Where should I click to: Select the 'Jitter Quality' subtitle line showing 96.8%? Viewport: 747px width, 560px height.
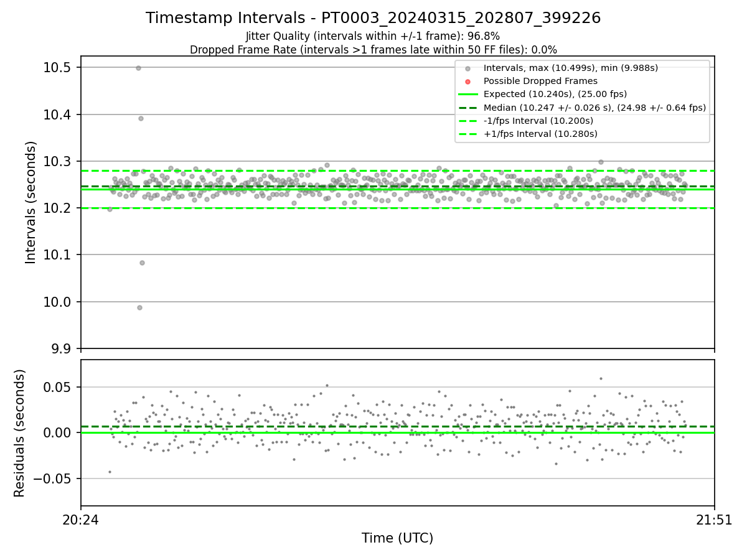[x=373, y=36]
